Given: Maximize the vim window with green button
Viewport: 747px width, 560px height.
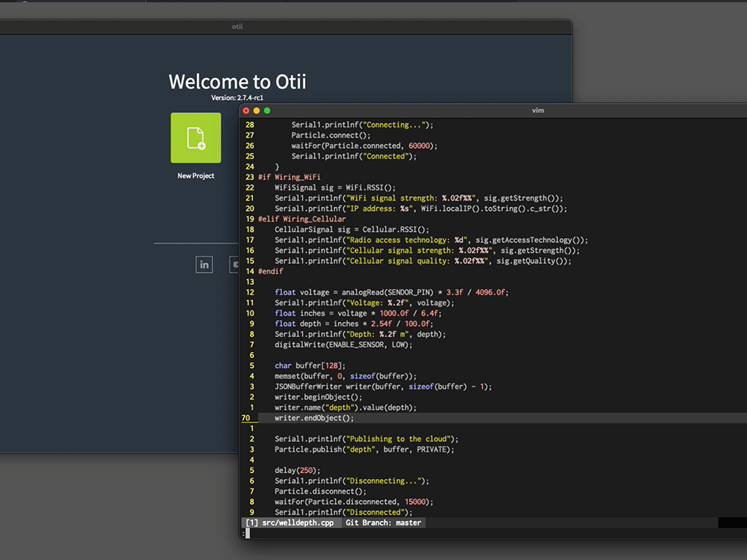Looking at the screenshot, I should [x=267, y=111].
